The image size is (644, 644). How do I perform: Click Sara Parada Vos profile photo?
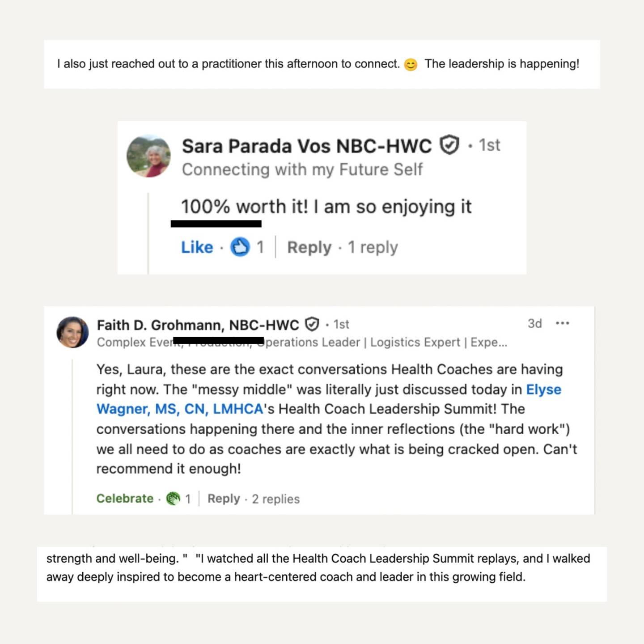(149, 156)
